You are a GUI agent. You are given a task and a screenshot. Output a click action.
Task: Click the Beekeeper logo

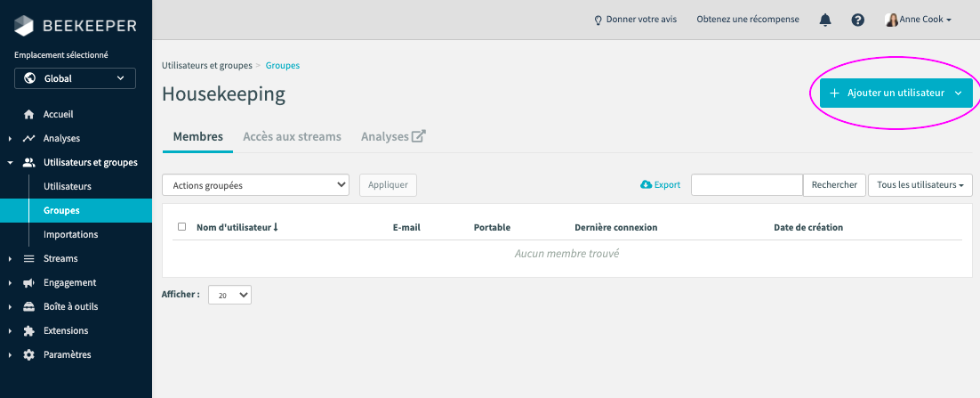pos(76,25)
